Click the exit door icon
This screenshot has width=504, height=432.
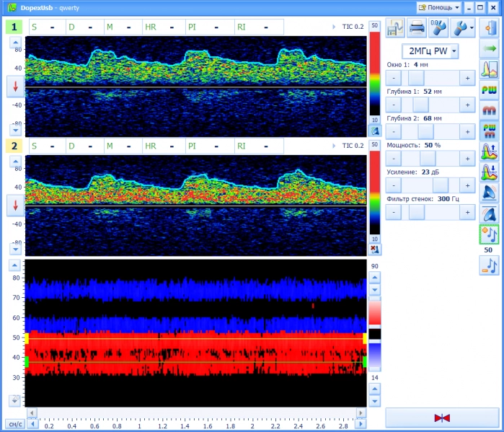click(488, 28)
